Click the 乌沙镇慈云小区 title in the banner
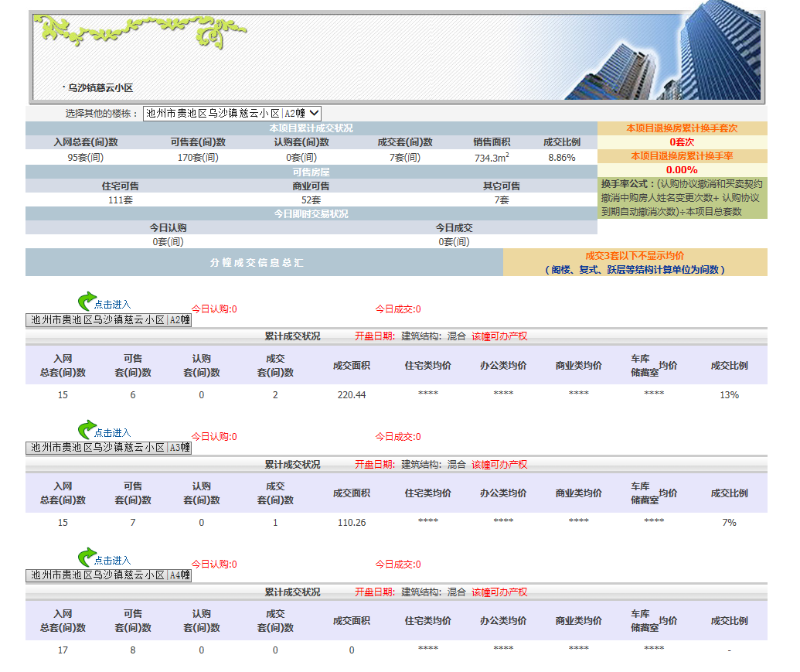800x672 pixels. pyautogui.click(x=100, y=87)
